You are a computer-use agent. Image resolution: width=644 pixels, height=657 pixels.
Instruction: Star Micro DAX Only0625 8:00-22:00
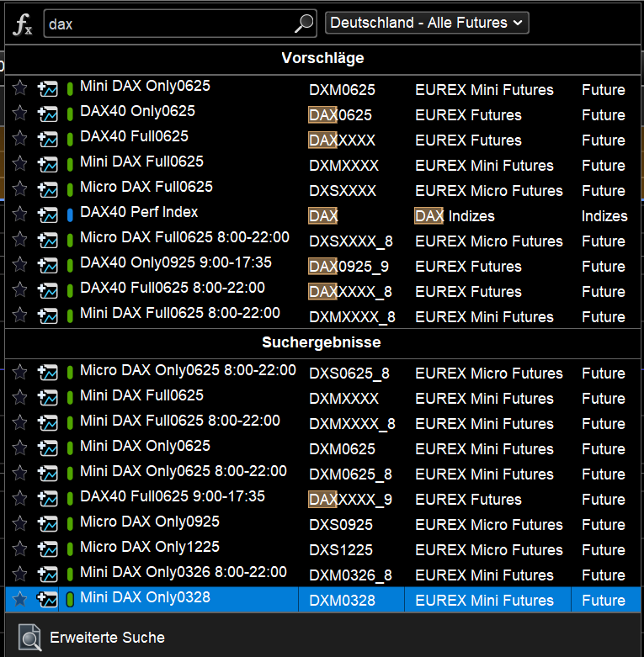click(19, 372)
